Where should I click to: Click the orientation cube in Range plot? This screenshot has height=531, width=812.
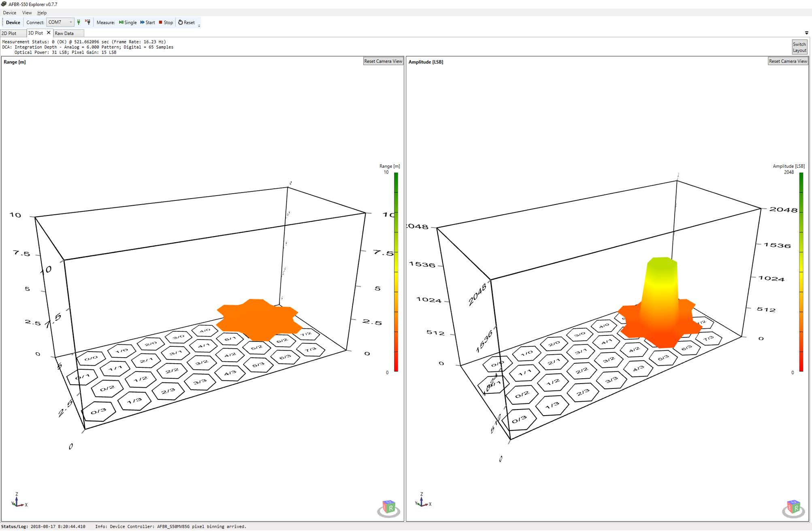pos(389,508)
